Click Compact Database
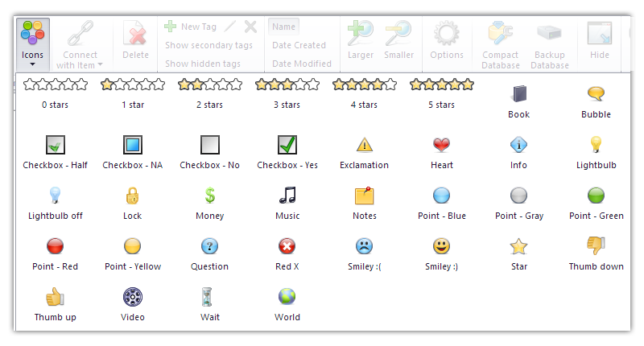The height and width of the screenshot is (346, 644). (500, 45)
